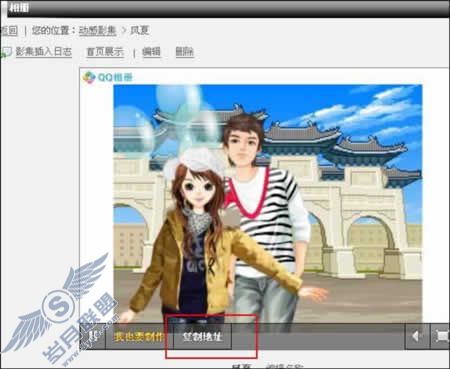Click the 凤夏 breadcrumb text
This screenshot has width=450, height=369.
click(x=139, y=31)
